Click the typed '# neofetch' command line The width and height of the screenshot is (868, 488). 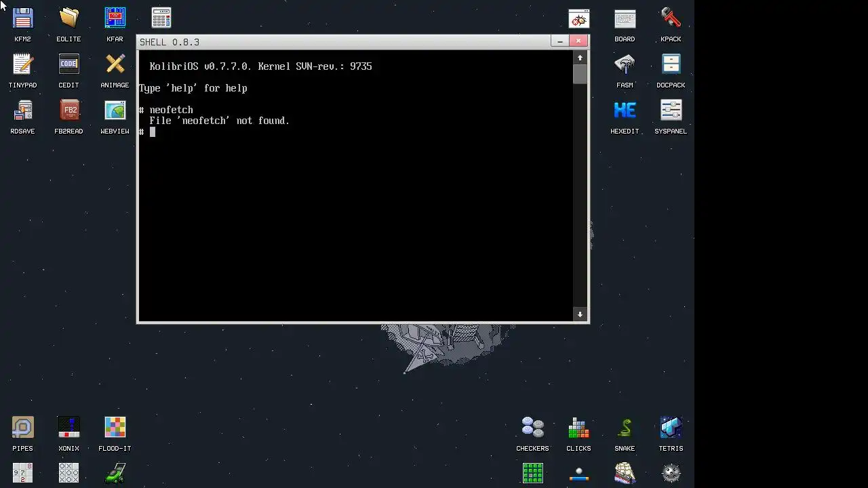pyautogui.click(x=166, y=110)
